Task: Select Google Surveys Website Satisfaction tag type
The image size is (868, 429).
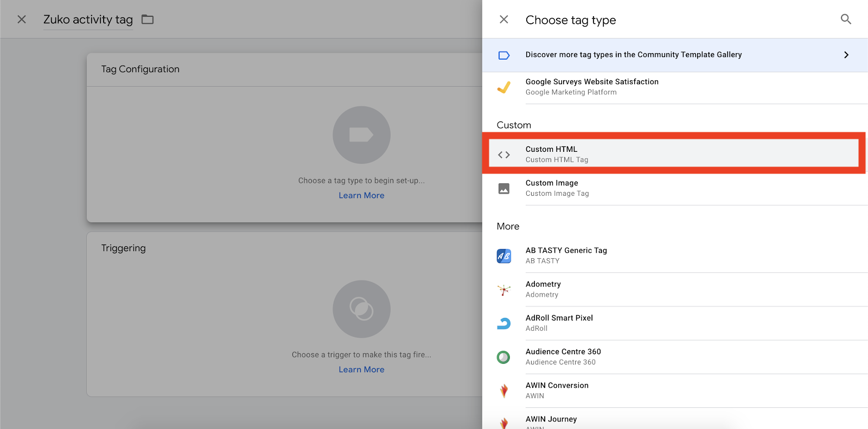Action: [x=675, y=87]
